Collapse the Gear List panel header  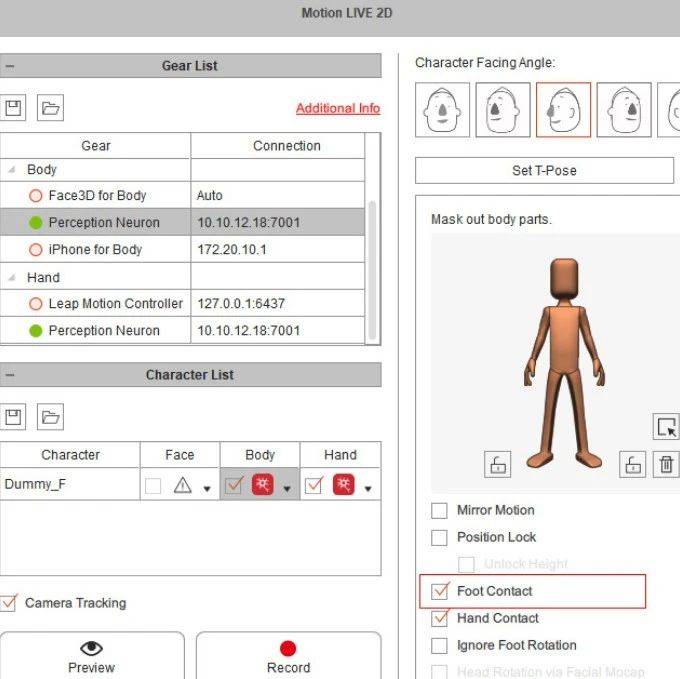tap(9, 66)
